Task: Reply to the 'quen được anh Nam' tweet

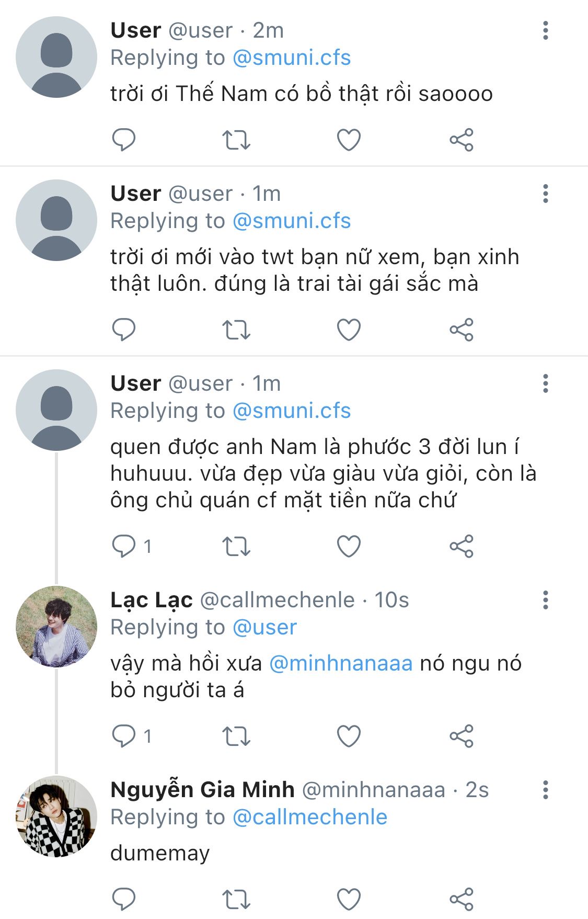Action: (x=124, y=547)
